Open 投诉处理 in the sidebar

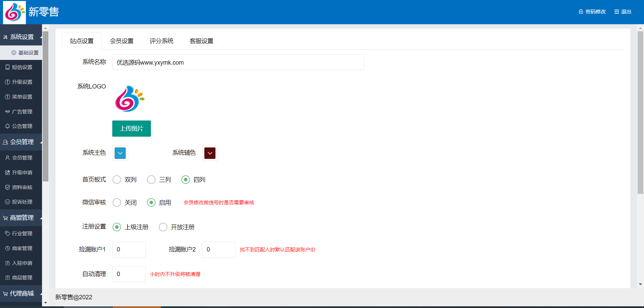[x=21, y=202]
